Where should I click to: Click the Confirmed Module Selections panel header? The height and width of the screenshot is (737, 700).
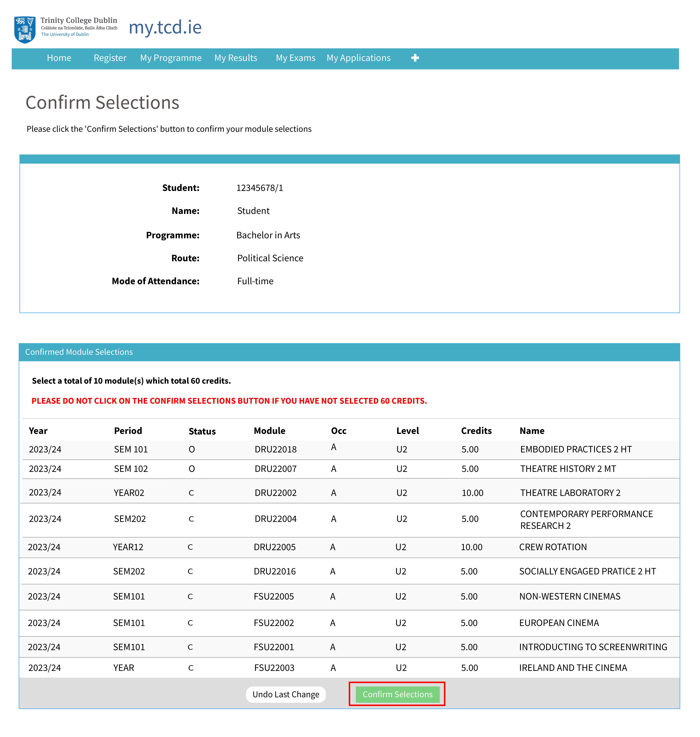tap(349, 352)
